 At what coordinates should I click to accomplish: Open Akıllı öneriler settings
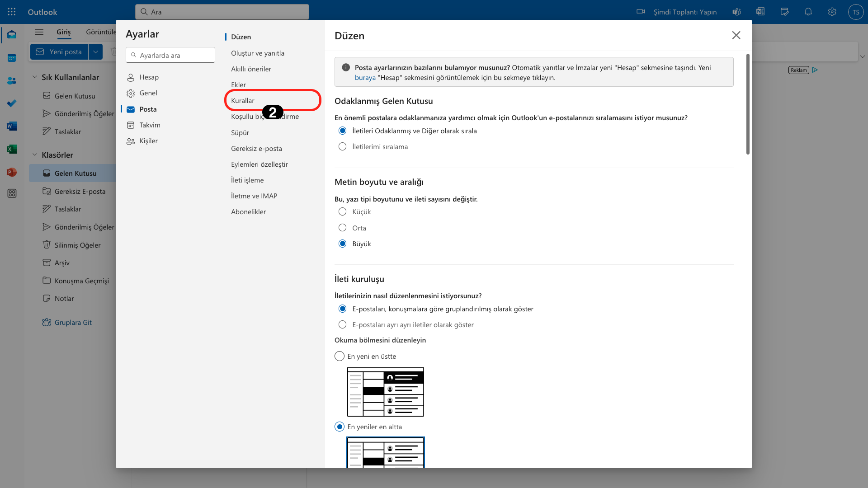pos(251,69)
